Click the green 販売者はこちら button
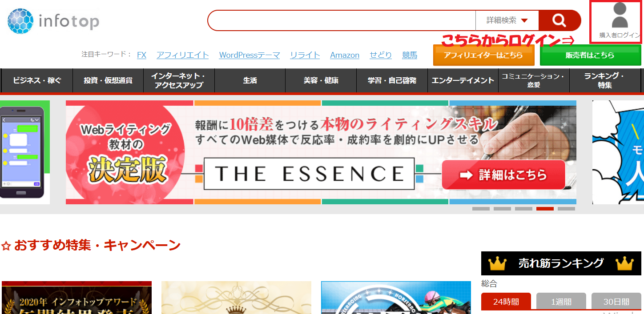644x314 pixels. (x=590, y=55)
